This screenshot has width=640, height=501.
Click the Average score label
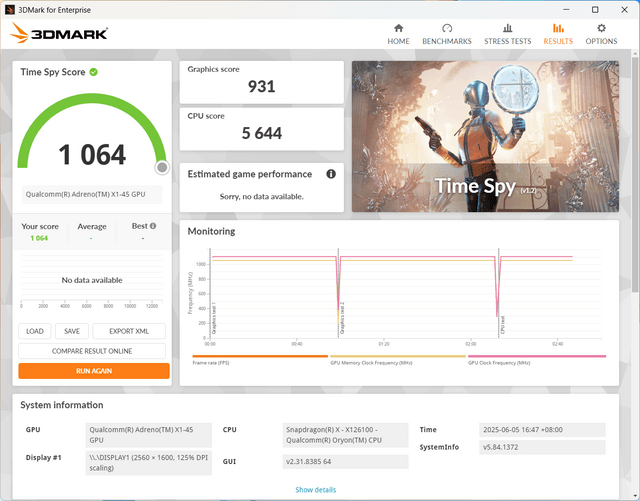click(x=92, y=226)
